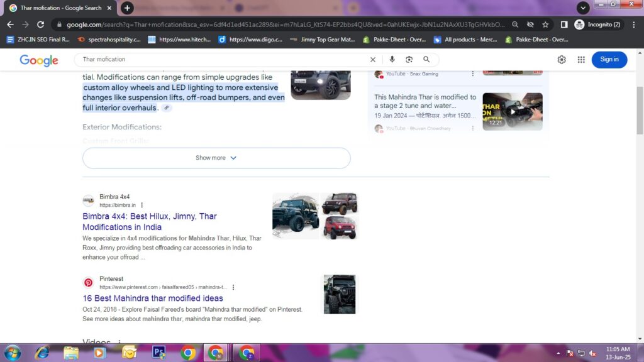Start a voice search using the microphone icon
The image size is (644, 362).
pyautogui.click(x=392, y=59)
